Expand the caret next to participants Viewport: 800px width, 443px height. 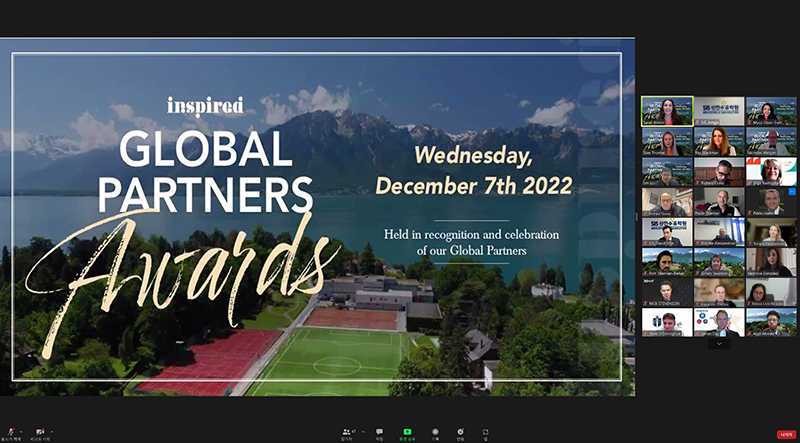coord(363,431)
